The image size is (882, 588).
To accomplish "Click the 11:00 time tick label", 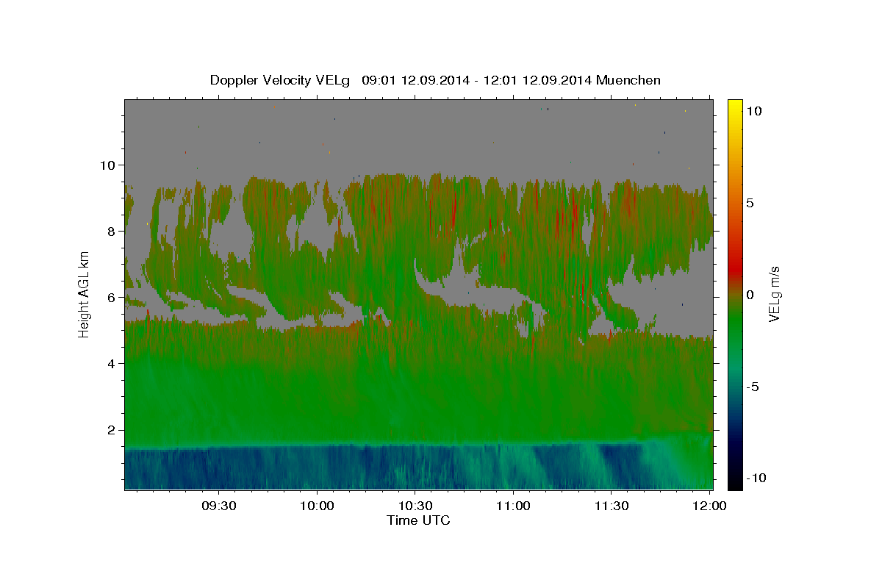I will pyautogui.click(x=513, y=506).
